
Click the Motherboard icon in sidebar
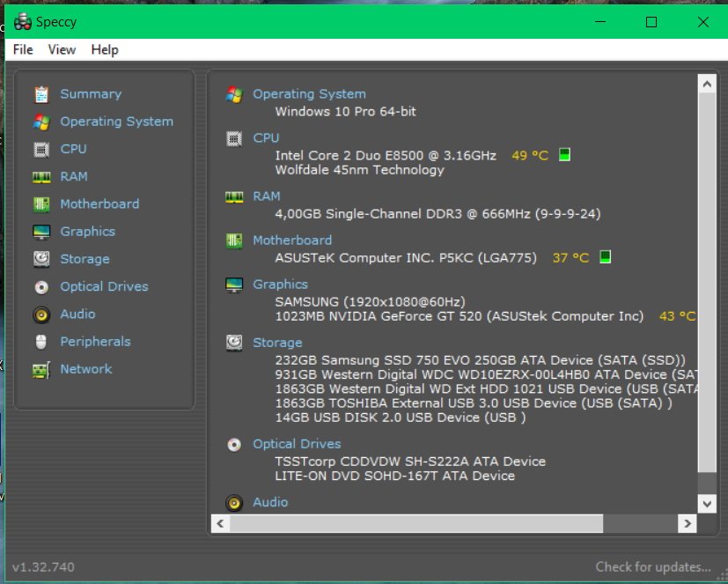click(x=41, y=204)
